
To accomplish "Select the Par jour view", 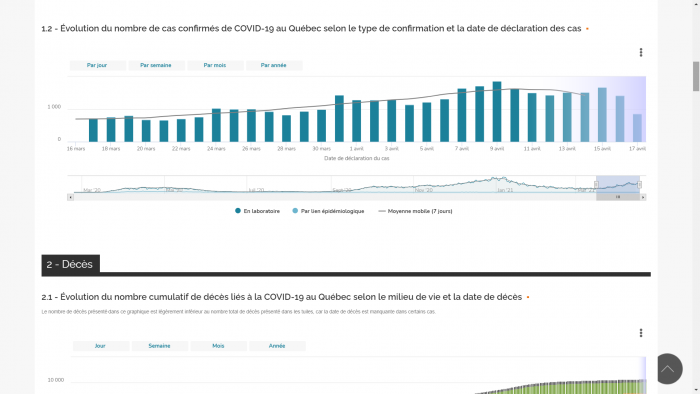I will tap(97, 65).
